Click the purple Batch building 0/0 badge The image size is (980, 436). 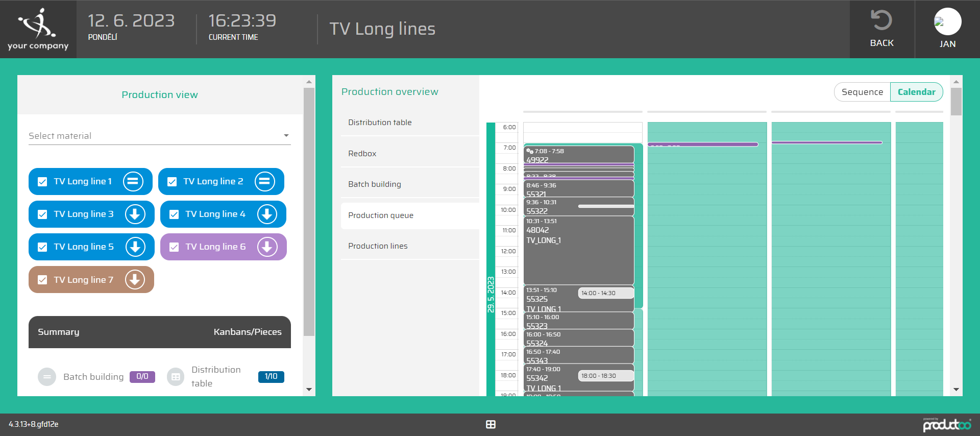pyautogui.click(x=142, y=377)
